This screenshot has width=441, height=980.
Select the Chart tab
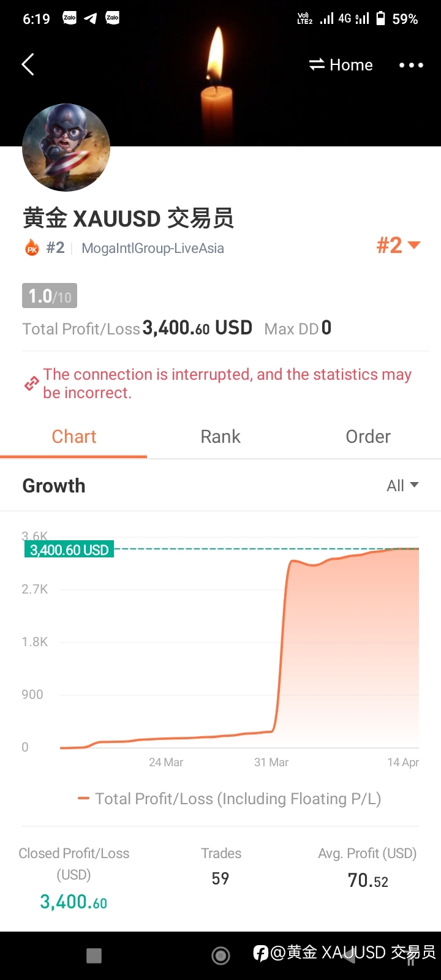pos(74,437)
